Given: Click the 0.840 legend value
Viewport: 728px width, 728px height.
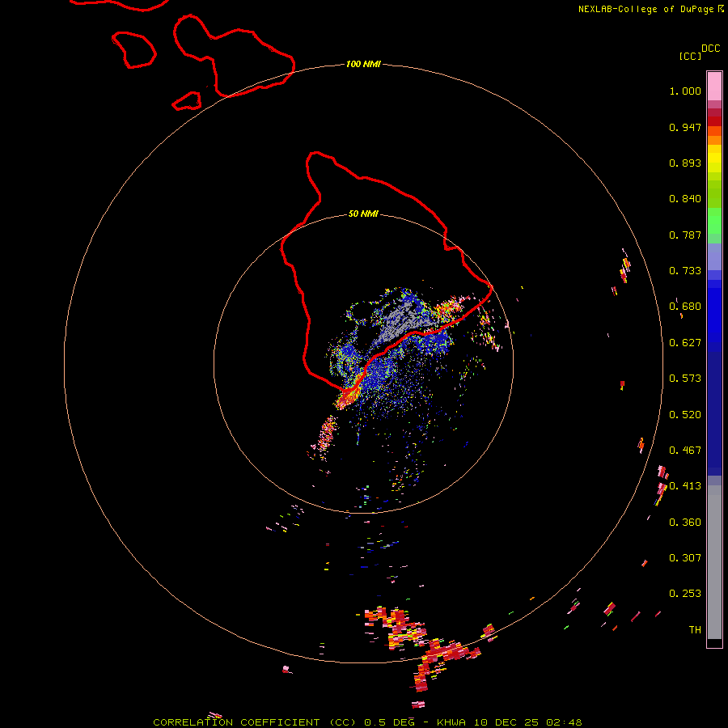Looking at the screenshot, I should (685, 199).
